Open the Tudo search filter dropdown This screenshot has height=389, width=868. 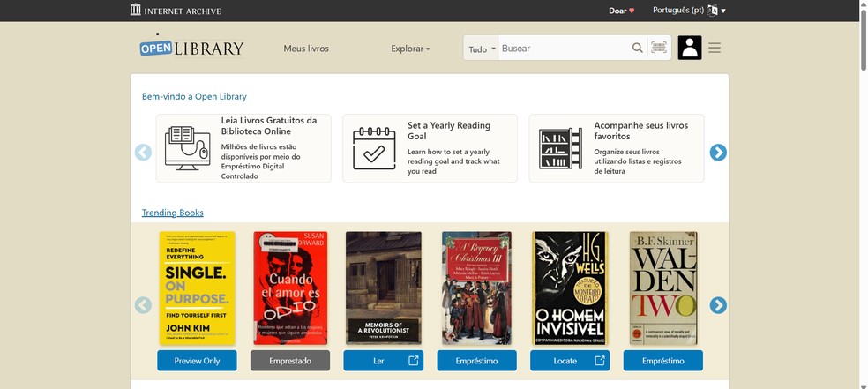[x=482, y=49]
